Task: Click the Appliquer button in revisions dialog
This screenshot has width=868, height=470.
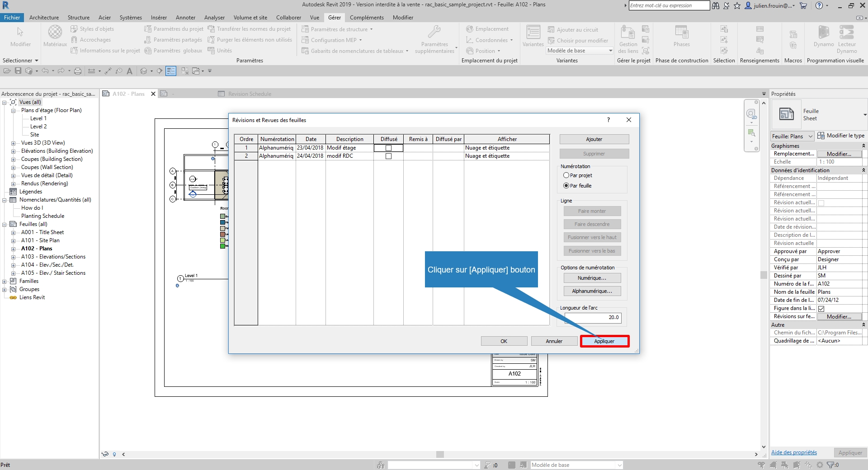Action: [x=604, y=341]
